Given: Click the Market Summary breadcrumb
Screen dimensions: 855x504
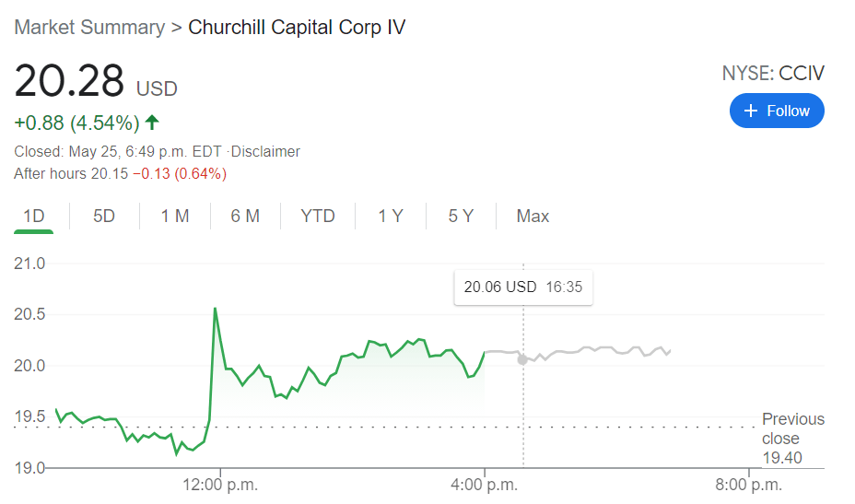Looking at the screenshot, I should 88,27.
